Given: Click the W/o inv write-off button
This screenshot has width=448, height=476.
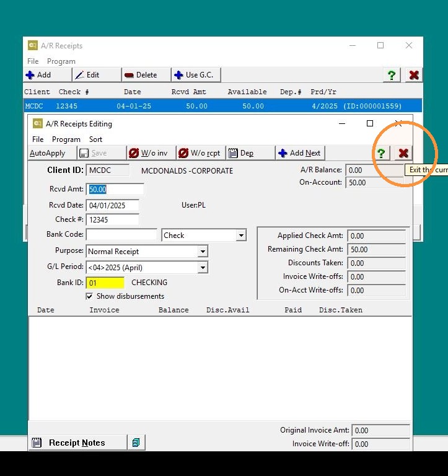Looking at the screenshot, I should tap(151, 153).
